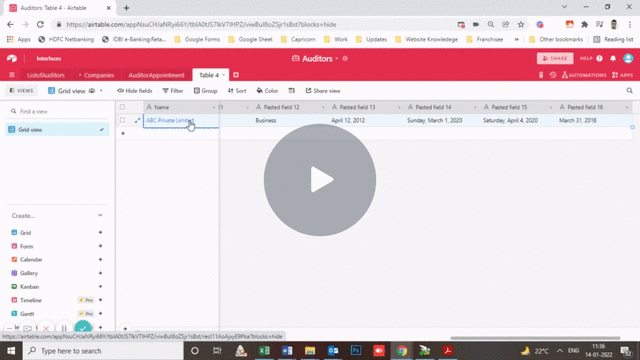Expand the ABC Private Limited record
Image resolution: width=640 pixels, height=360 pixels.
pyautogui.click(x=137, y=120)
